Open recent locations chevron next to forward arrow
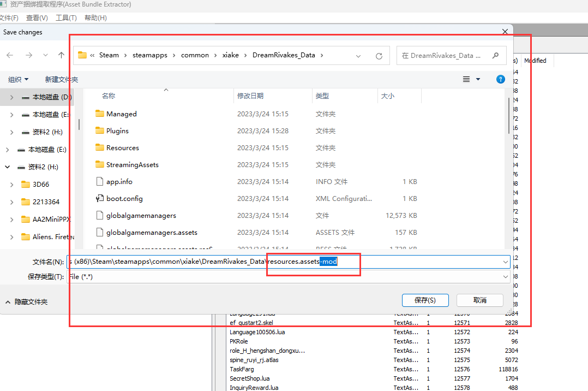588x391 pixels. coord(45,55)
